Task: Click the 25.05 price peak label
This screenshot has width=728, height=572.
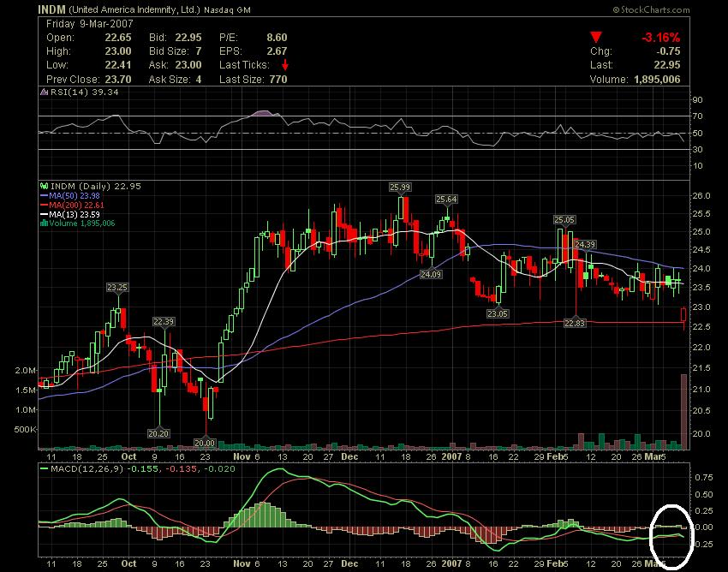Action: tap(564, 219)
